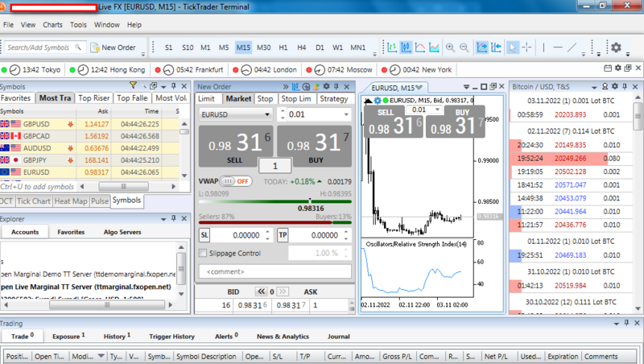Open the calendar icon on clock bar
Image resolution: width=644 pixels, height=364 pixels.
pyautogui.click(x=608, y=68)
